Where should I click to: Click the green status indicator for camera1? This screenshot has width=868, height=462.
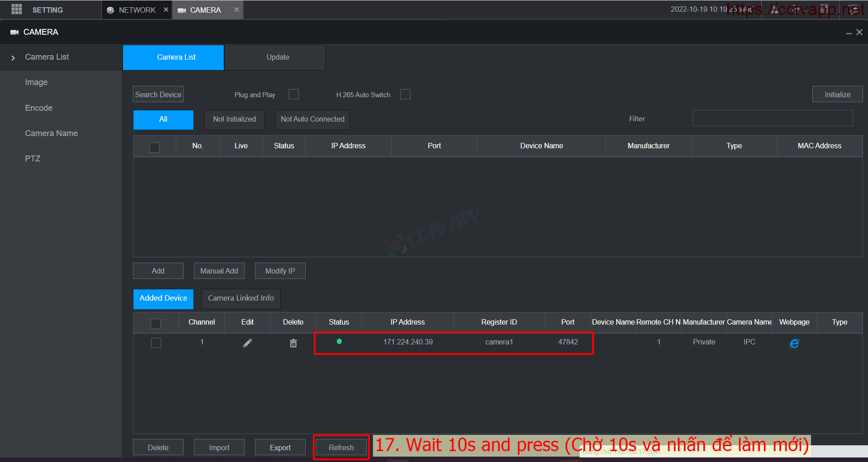[339, 342]
